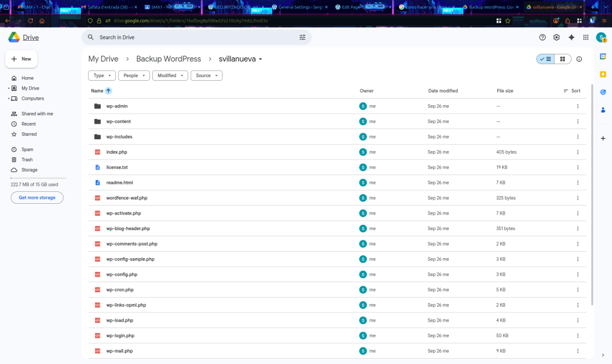Click Get more storage button
Image resolution: width=612 pixels, height=364 pixels.
tap(37, 197)
